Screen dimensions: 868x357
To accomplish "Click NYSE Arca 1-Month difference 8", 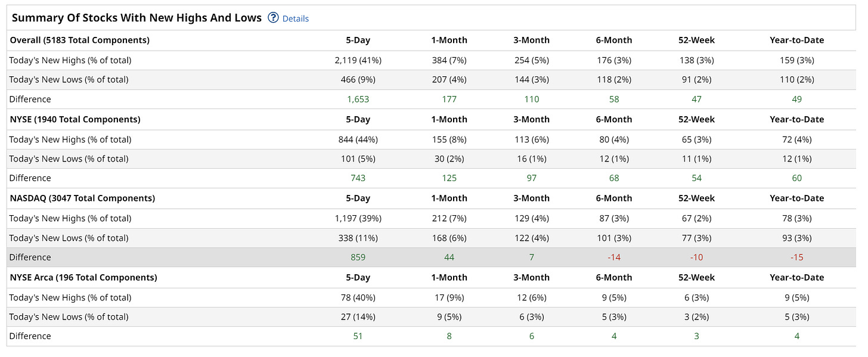I will [x=449, y=336].
